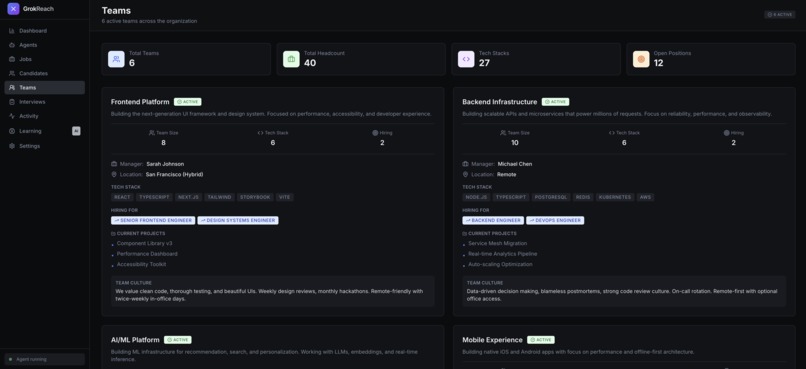Select Teams in the sidebar

45,87
